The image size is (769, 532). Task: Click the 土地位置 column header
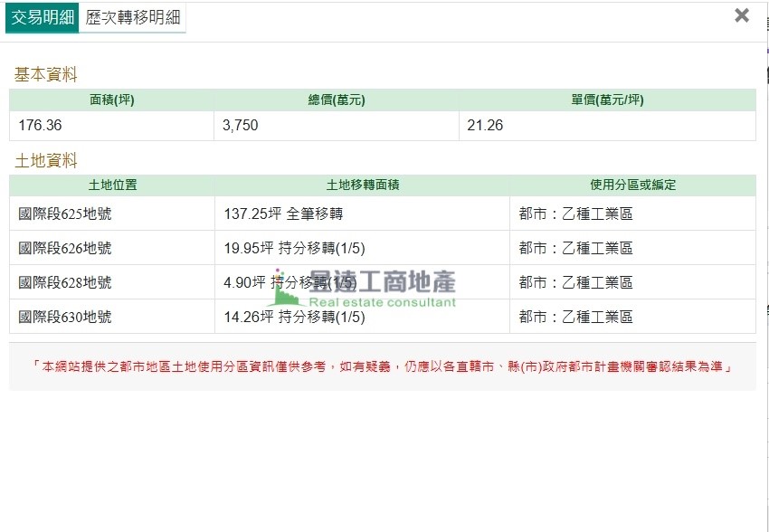112,185
